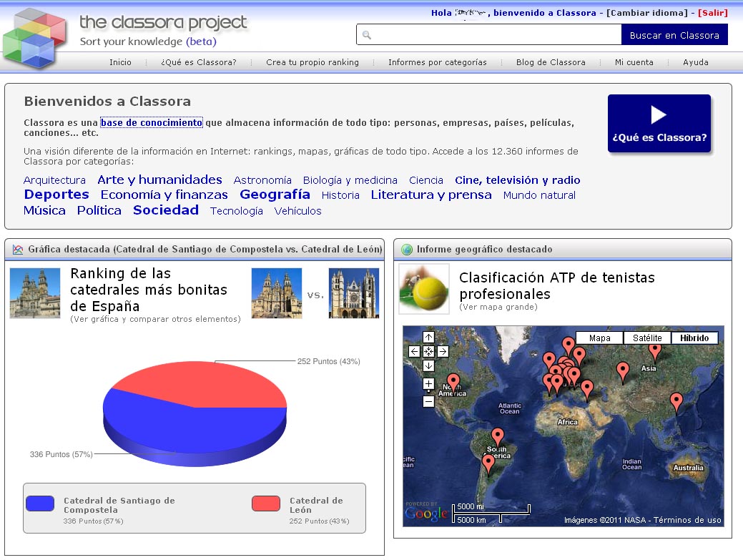This screenshot has width=743, height=560.
Task: Open Ver gráfica y comparar otros elementos
Action: [155, 319]
